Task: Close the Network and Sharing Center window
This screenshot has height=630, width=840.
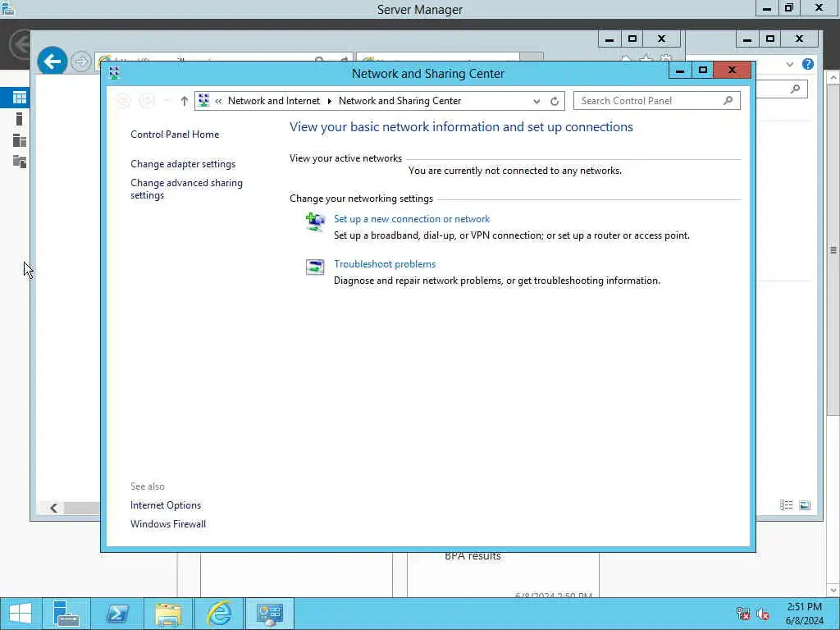Action: (733, 71)
